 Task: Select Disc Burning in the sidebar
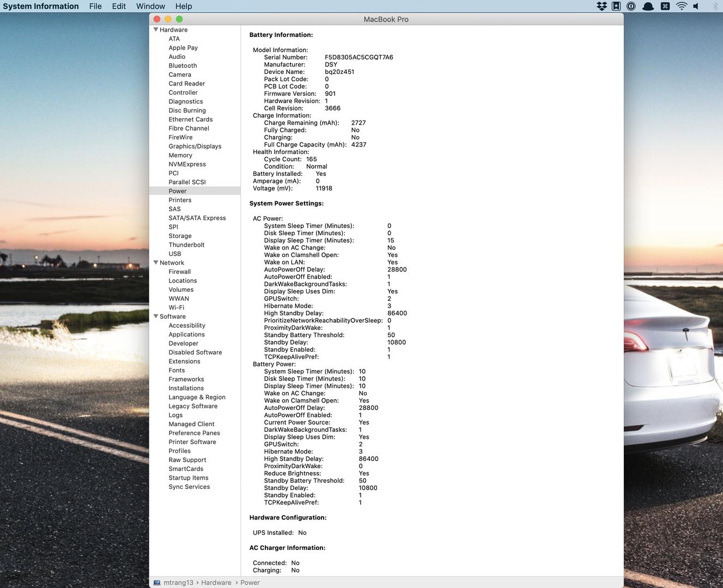(x=187, y=111)
